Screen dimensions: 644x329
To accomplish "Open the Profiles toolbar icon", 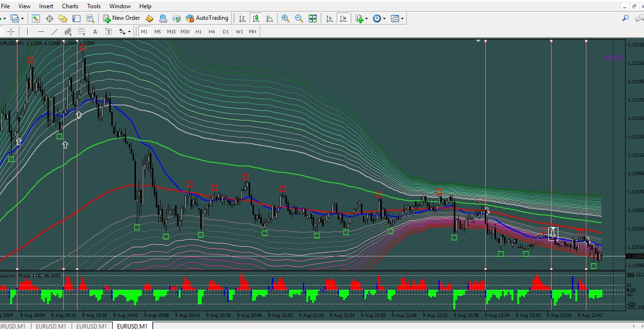I will (15, 18).
